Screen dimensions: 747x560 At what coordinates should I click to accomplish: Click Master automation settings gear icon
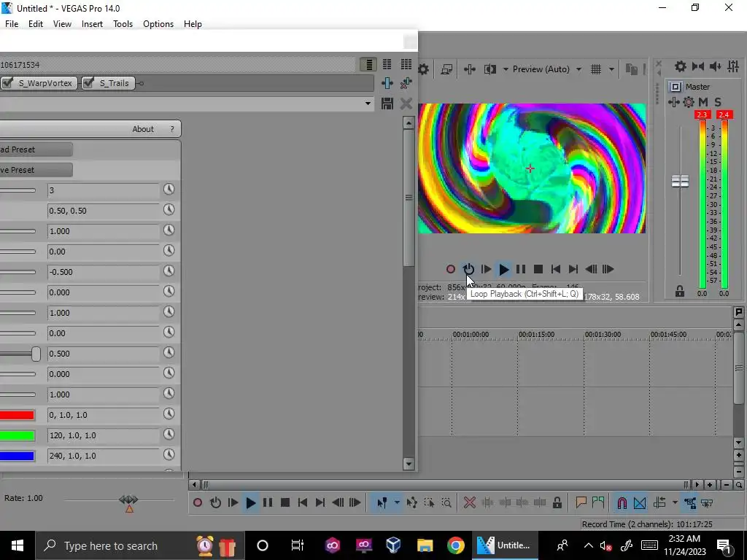(689, 102)
